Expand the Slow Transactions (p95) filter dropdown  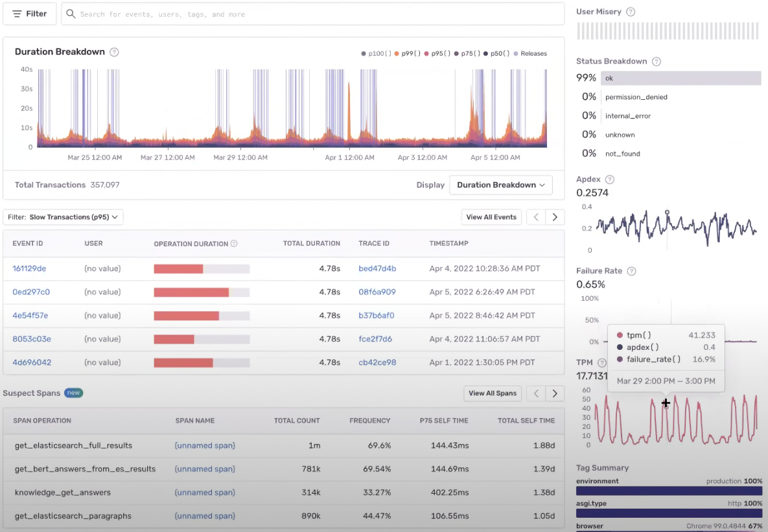(x=63, y=217)
